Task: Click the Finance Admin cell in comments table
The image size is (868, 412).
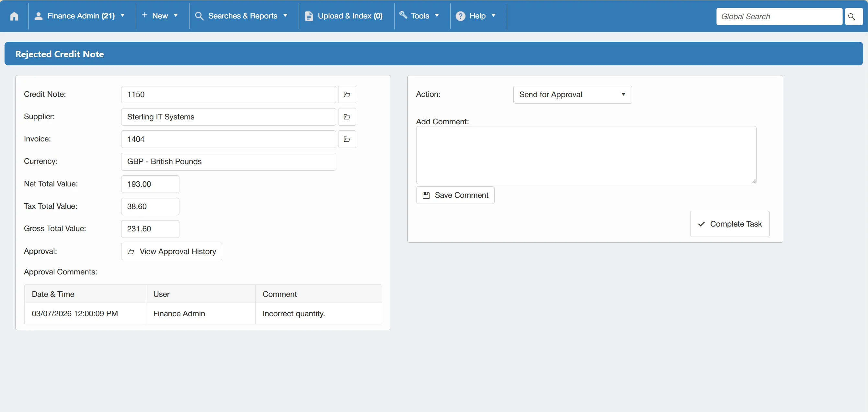Action: [x=200, y=313]
